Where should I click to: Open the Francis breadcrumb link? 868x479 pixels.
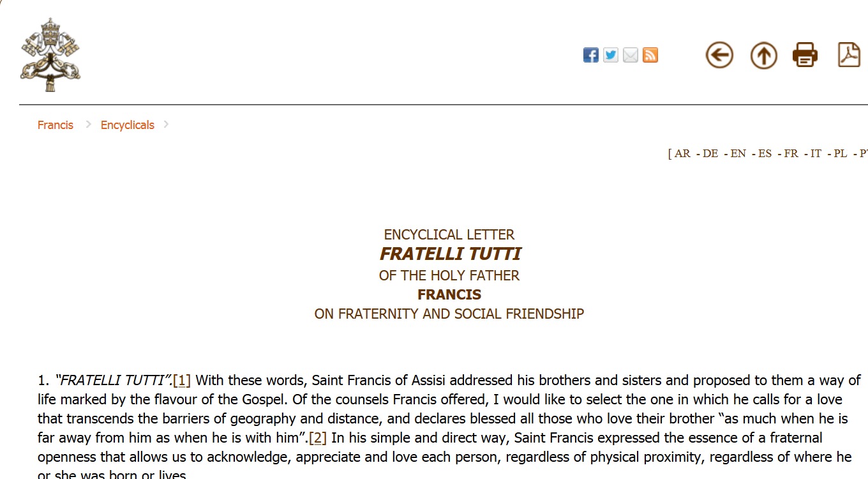(x=56, y=125)
